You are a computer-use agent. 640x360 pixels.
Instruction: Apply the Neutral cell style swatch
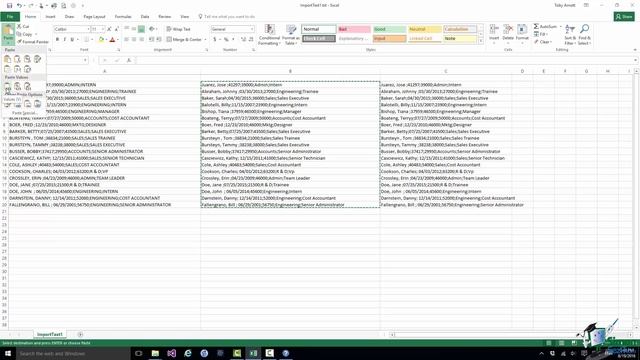[x=425, y=29]
